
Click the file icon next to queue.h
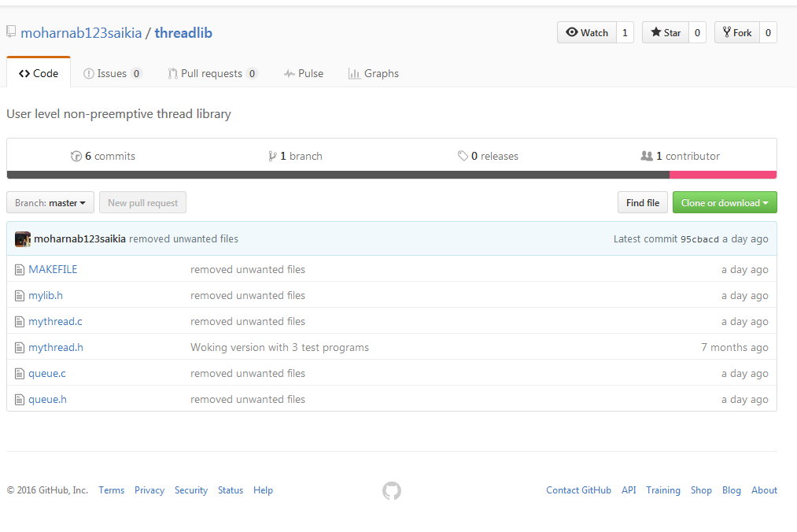point(20,400)
